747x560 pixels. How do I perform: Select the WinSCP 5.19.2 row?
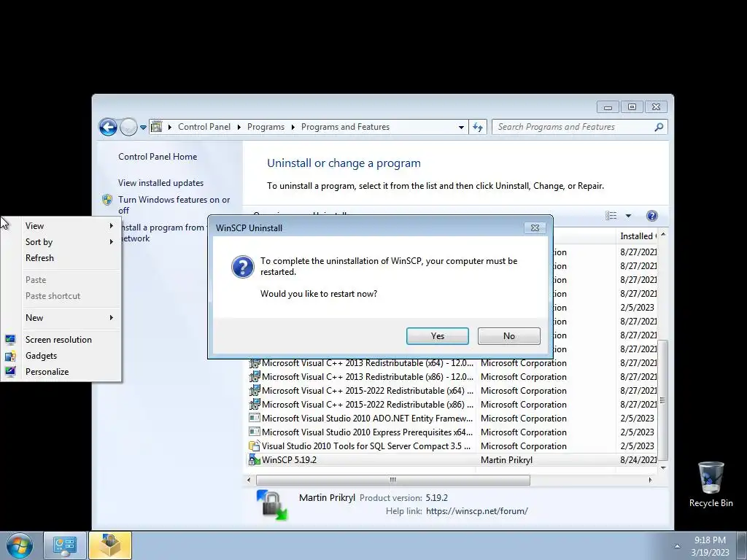452,460
